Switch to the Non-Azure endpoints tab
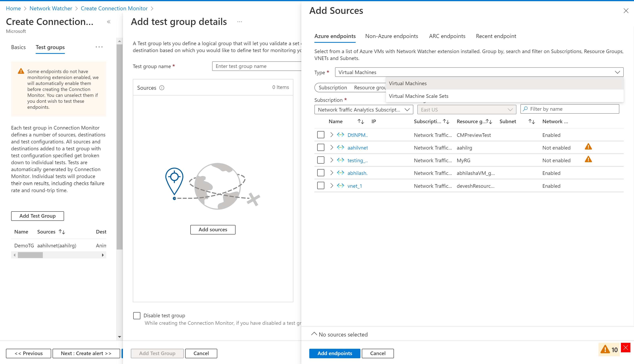 [391, 36]
